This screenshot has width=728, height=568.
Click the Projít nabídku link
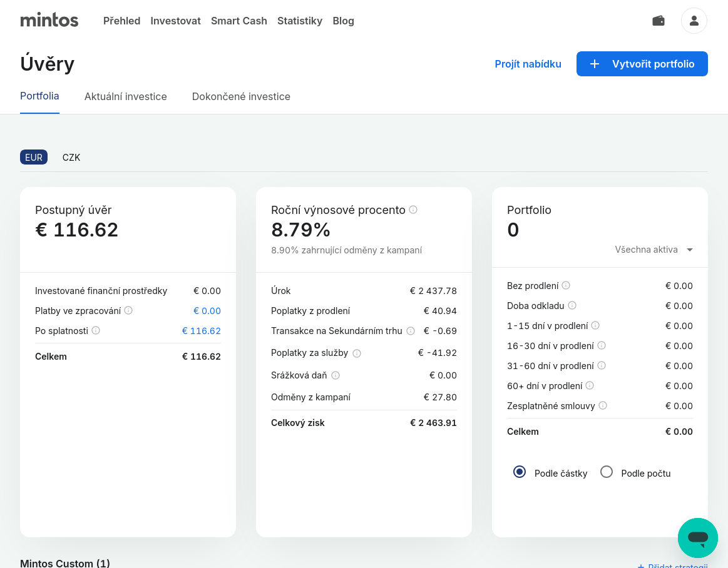(x=528, y=64)
